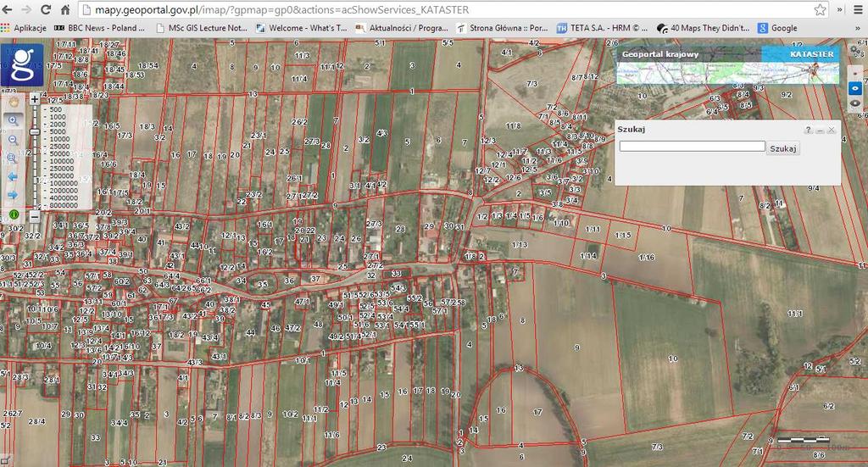The width and height of the screenshot is (868, 467).
Task: Set map scale to 10000
Action: click(60, 139)
